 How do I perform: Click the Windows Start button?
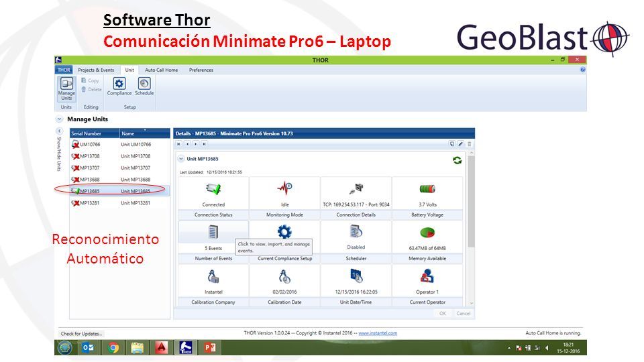click(x=65, y=348)
